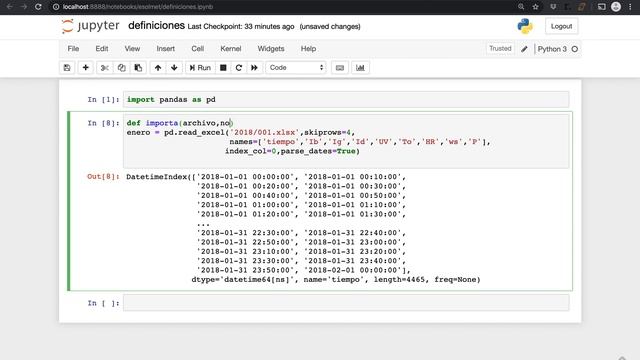Insert a cell below with the plus icon
This screenshot has width=640, height=360.
tap(85, 68)
